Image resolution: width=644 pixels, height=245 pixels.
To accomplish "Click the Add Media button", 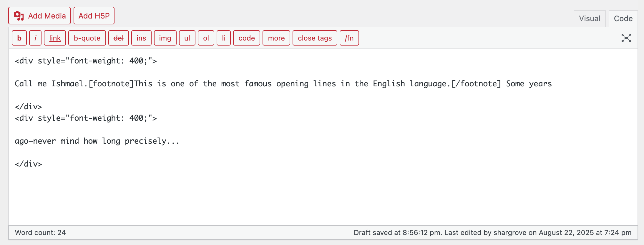I will (39, 16).
